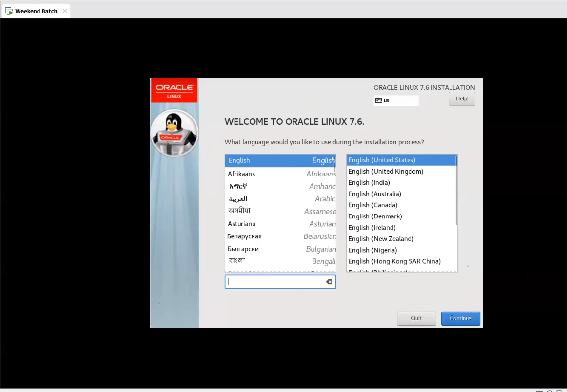This screenshot has width=567, height=392.
Task: Click the language list scrollbar
Action: pos(335,163)
